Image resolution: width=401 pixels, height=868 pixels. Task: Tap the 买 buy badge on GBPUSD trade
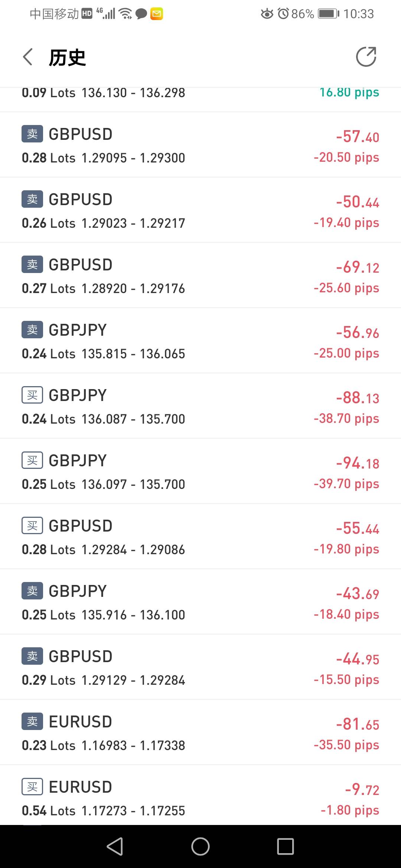click(32, 526)
